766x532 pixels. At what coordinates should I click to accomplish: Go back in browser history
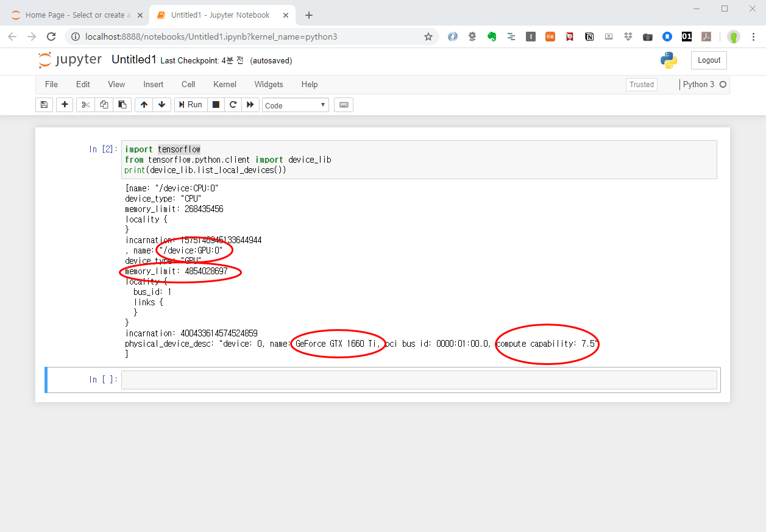(x=13, y=37)
